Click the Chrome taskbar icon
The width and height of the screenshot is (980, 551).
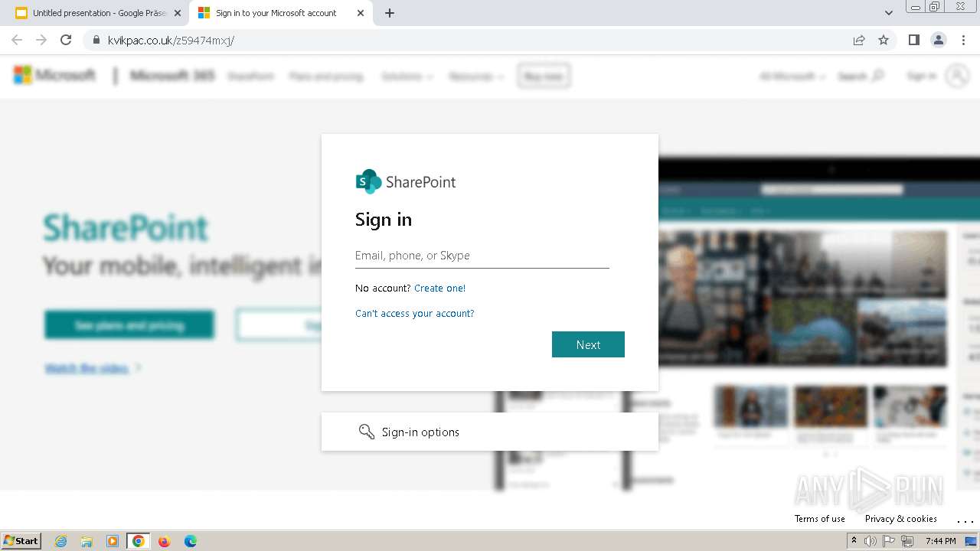(x=138, y=541)
